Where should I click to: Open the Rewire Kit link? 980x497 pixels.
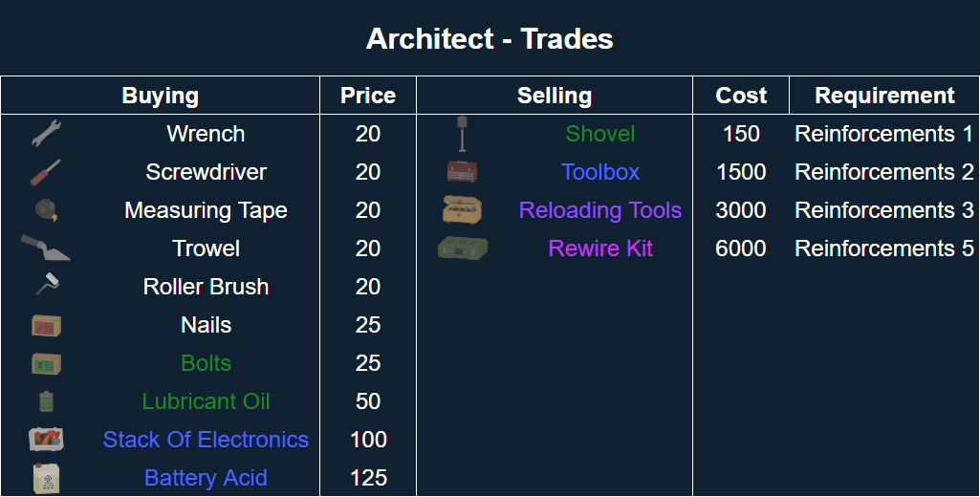[600, 248]
